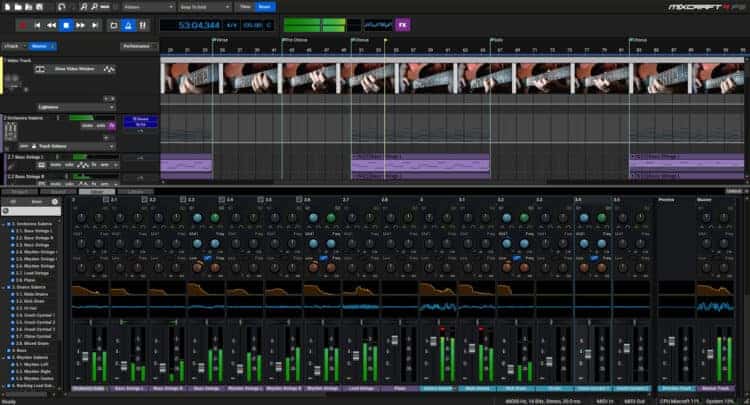Click the mixer track search field
This screenshot has height=405, width=750.
[31, 211]
